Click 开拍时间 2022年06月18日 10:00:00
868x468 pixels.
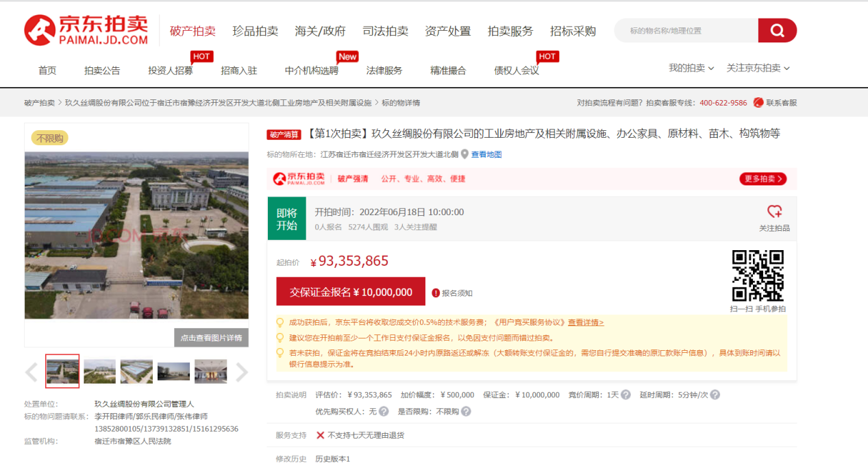click(x=389, y=212)
